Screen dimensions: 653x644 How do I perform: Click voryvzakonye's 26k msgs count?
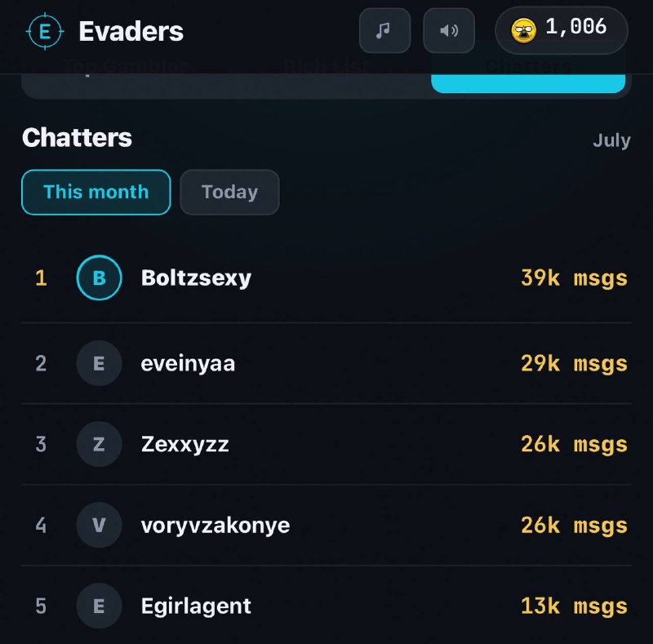(x=574, y=526)
